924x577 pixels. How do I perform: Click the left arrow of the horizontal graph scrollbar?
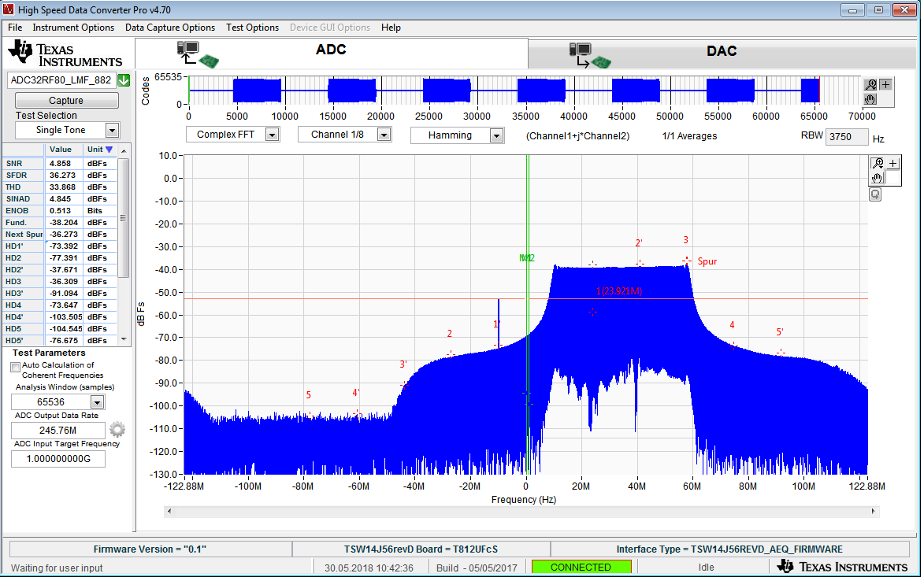click(x=169, y=511)
